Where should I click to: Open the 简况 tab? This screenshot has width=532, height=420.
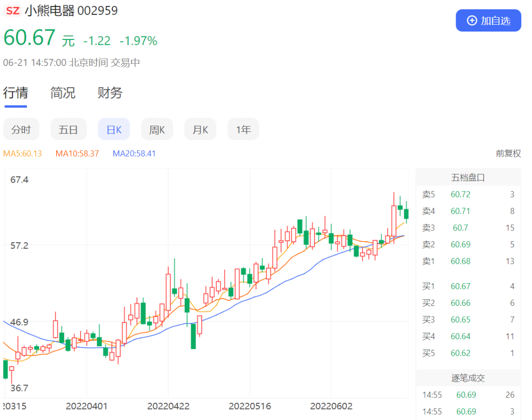(x=63, y=93)
